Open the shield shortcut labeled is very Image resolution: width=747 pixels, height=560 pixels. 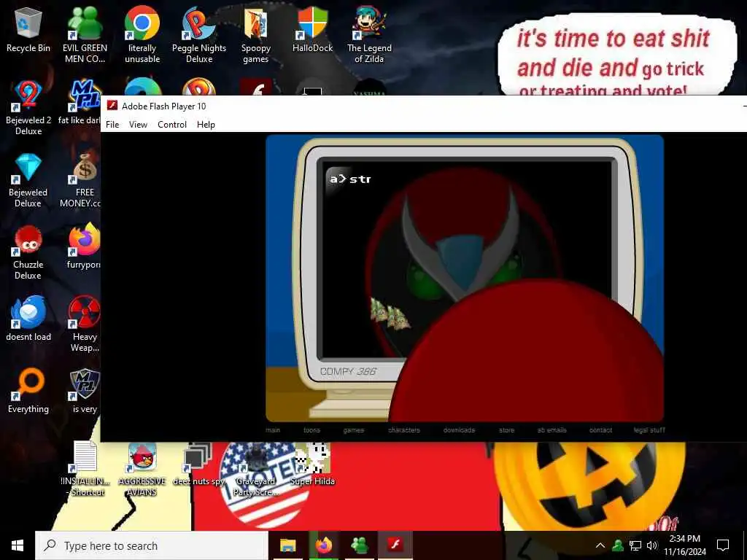tap(85, 391)
